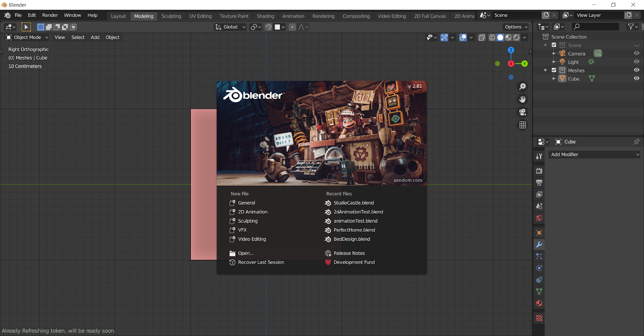Switch to material preview shading
The image size is (644, 336).
point(508,37)
